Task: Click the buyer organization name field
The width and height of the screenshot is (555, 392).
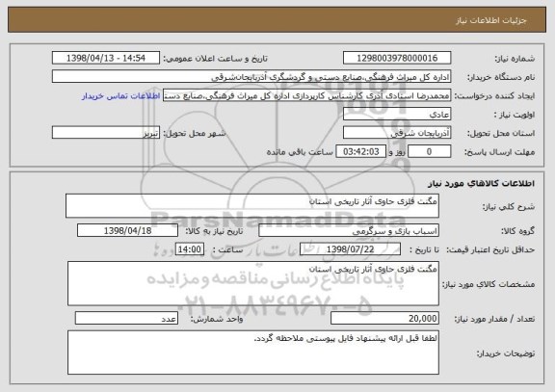Action: 251,77
